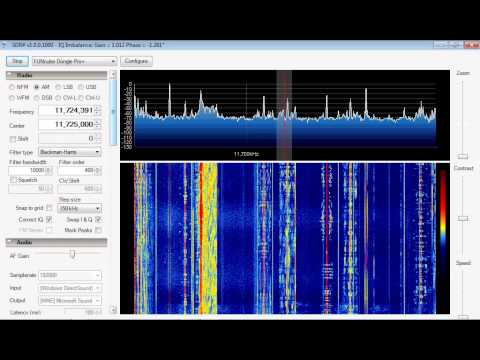
Task: Open the Filter type dropdown
Action: [x=70, y=152]
